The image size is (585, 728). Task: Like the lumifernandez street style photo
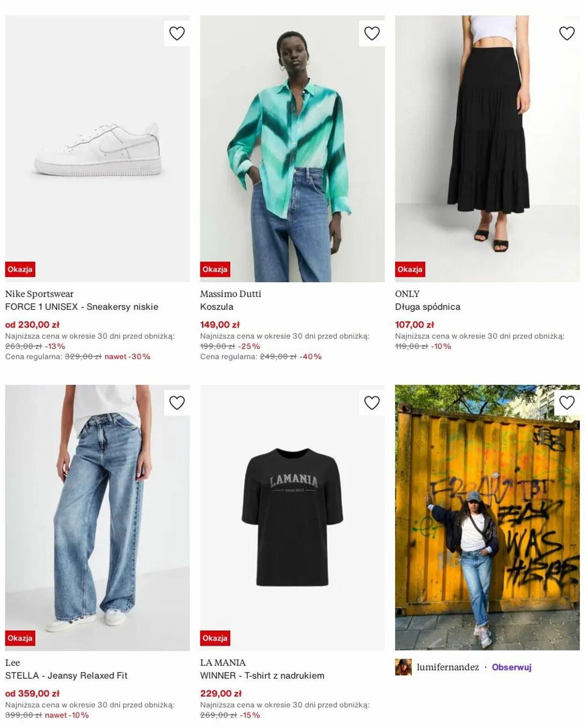point(567,403)
